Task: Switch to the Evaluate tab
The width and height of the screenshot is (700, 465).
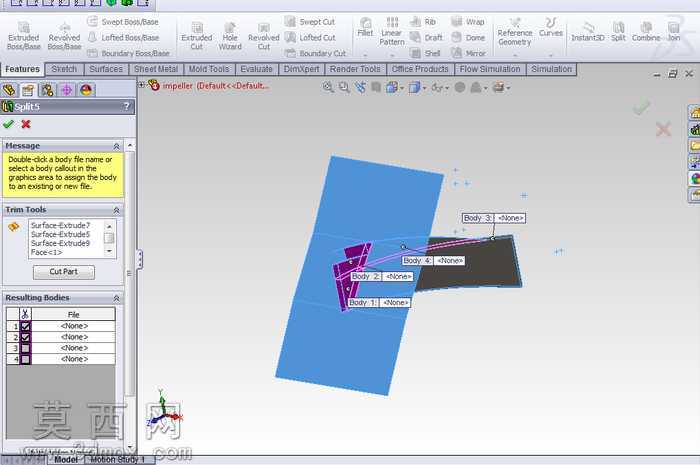Action: click(x=256, y=69)
